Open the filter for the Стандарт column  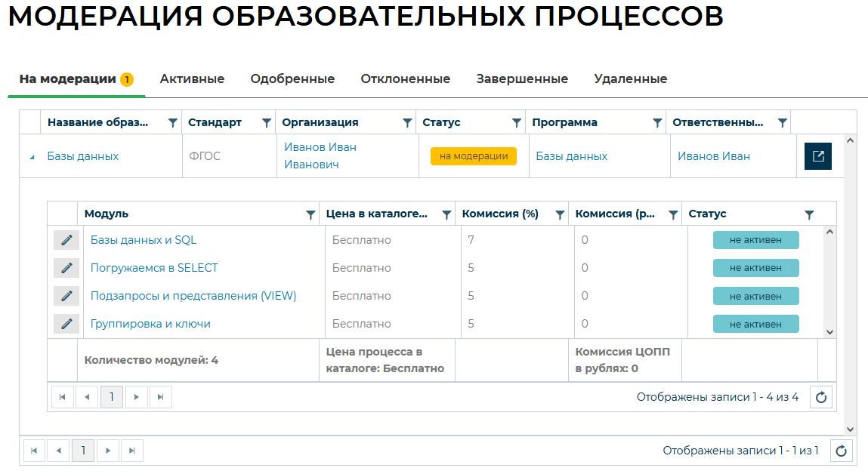[266, 122]
